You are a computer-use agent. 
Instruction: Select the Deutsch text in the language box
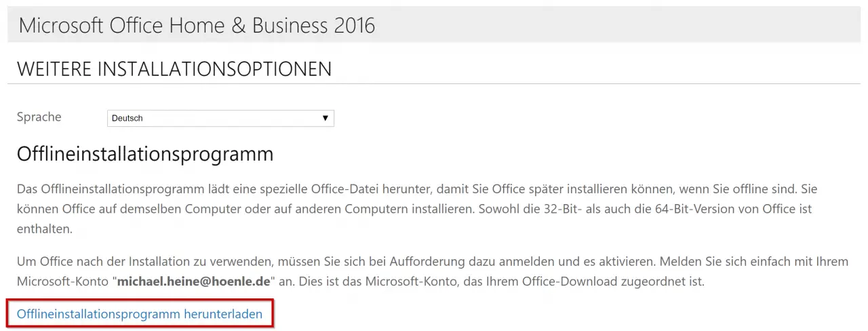tap(127, 118)
